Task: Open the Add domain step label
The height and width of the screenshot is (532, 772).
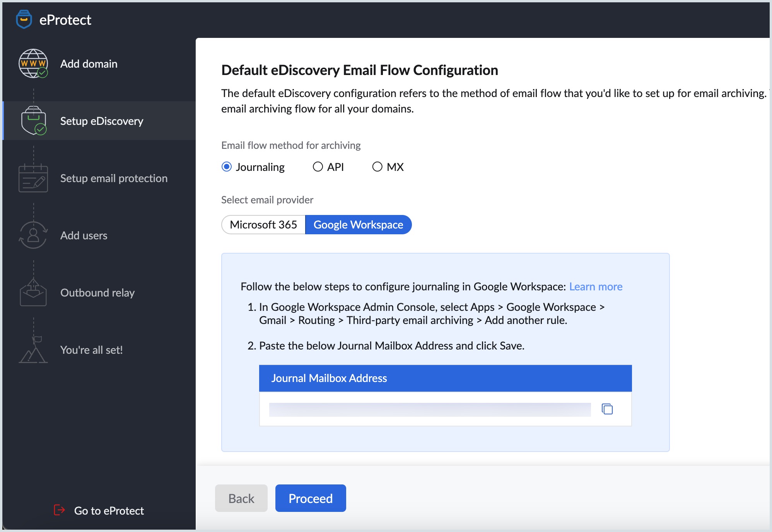Action: coord(89,64)
